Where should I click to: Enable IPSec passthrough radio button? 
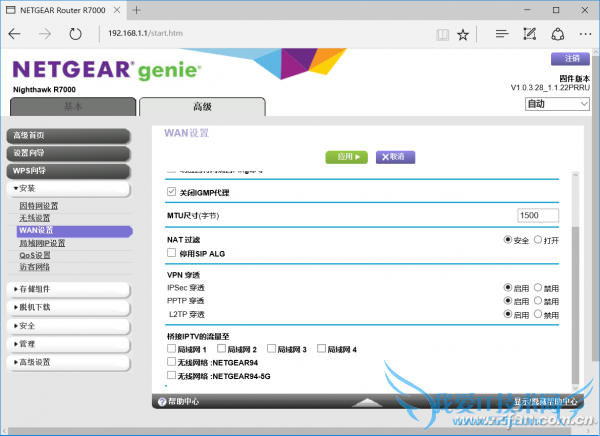507,287
